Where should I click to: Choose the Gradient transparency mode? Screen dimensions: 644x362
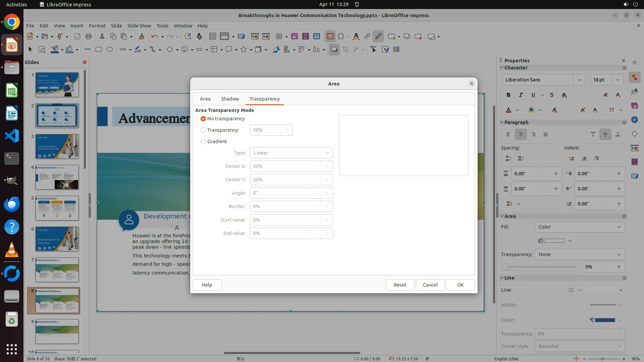click(x=203, y=141)
